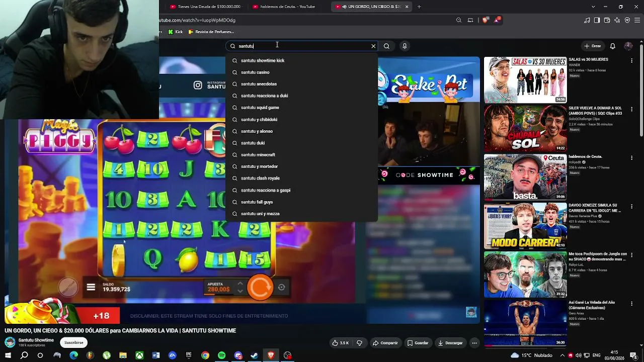Select suggestion "santutu squid game"
Image resolution: width=644 pixels, height=362 pixels.
click(x=302, y=108)
